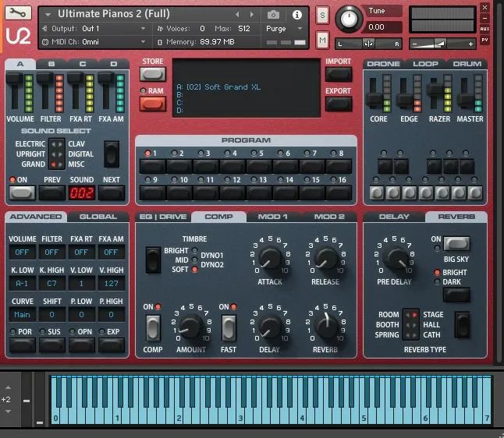Image resolution: width=504 pixels, height=438 pixels.
Task: Open the MOD 1 tab
Action: click(x=273, y=217)
